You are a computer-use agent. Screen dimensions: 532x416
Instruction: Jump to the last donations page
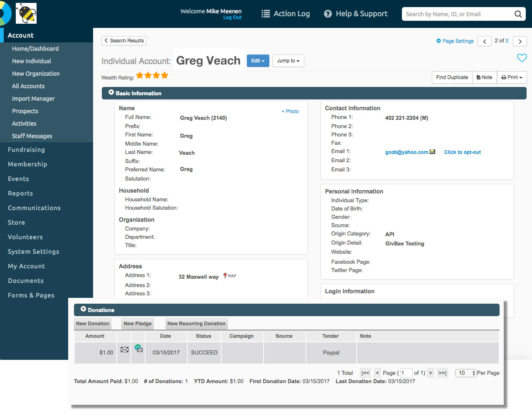click(442, 373)
